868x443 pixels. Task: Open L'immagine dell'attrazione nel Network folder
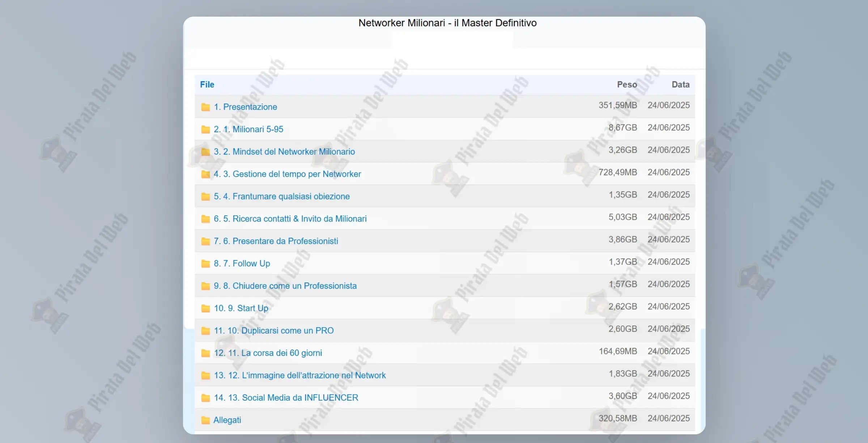click(300, 376)
